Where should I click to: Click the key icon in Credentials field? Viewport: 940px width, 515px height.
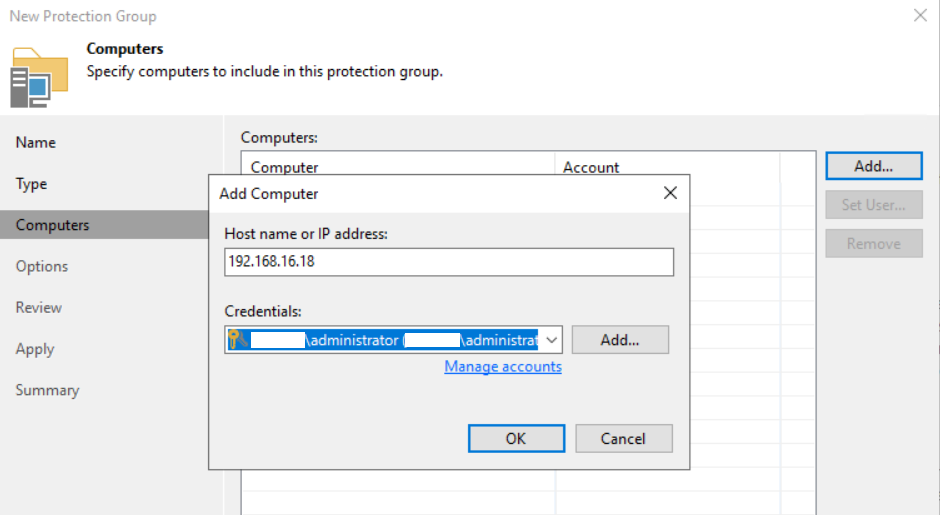click(236, 340)
